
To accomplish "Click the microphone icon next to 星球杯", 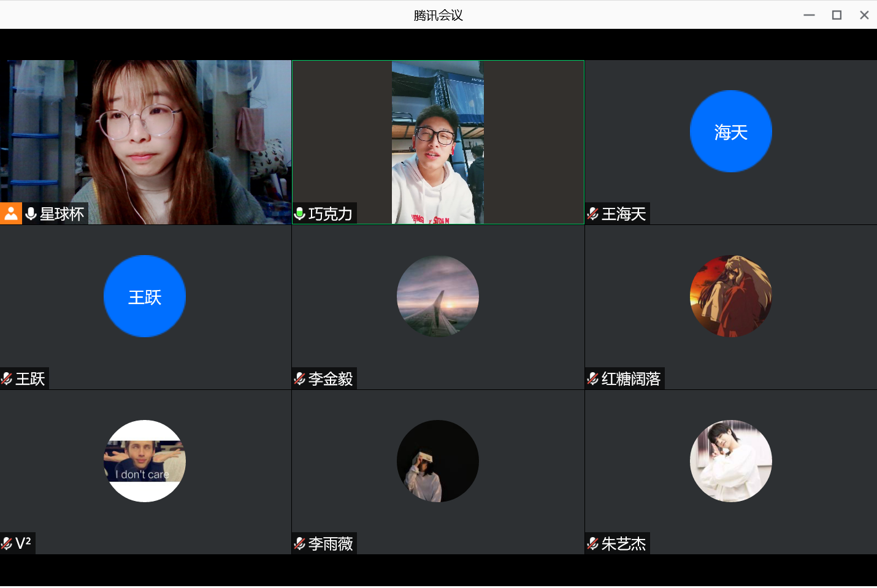I will click(x=31, y=213).
